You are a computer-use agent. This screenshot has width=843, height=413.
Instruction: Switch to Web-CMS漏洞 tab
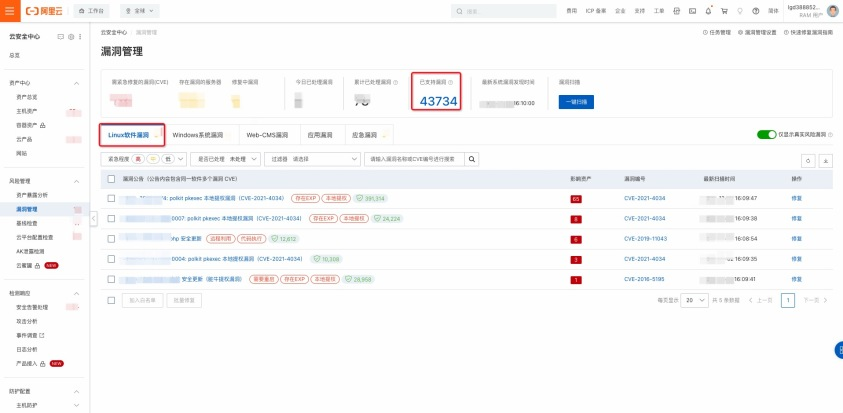(267, 135)
